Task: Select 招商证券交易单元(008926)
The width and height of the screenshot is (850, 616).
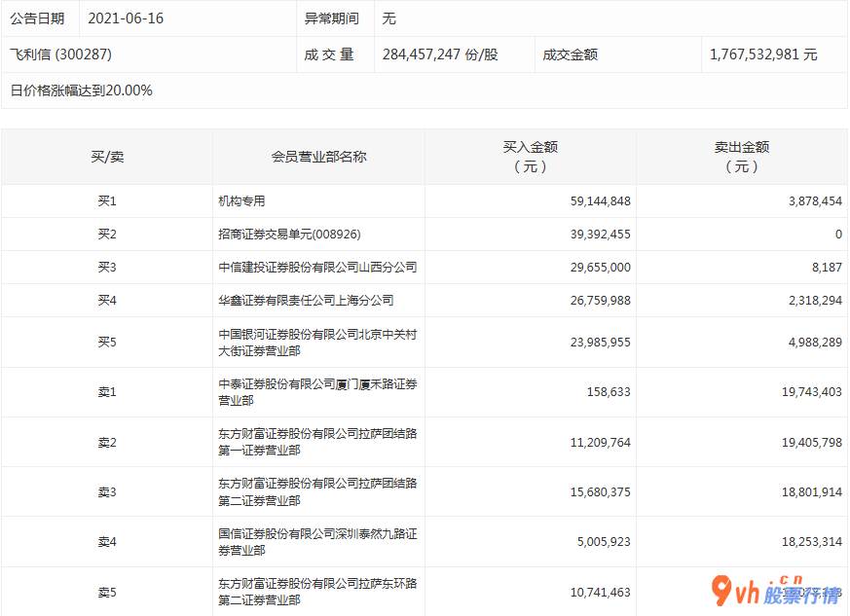Action: [x=289, y=235]
